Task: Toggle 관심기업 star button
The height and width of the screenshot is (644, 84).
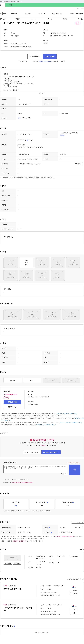Action: click(8, 563)
